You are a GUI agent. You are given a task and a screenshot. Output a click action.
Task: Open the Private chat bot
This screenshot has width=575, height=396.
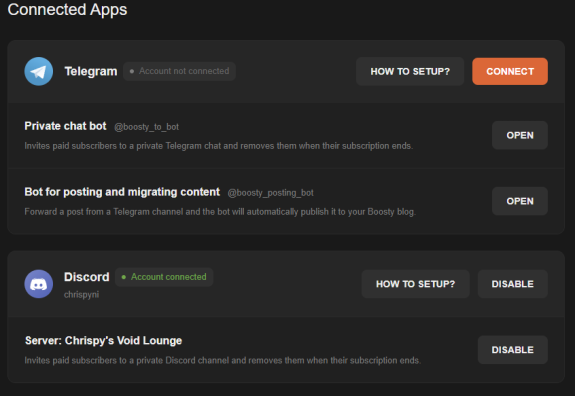point(520,135)
